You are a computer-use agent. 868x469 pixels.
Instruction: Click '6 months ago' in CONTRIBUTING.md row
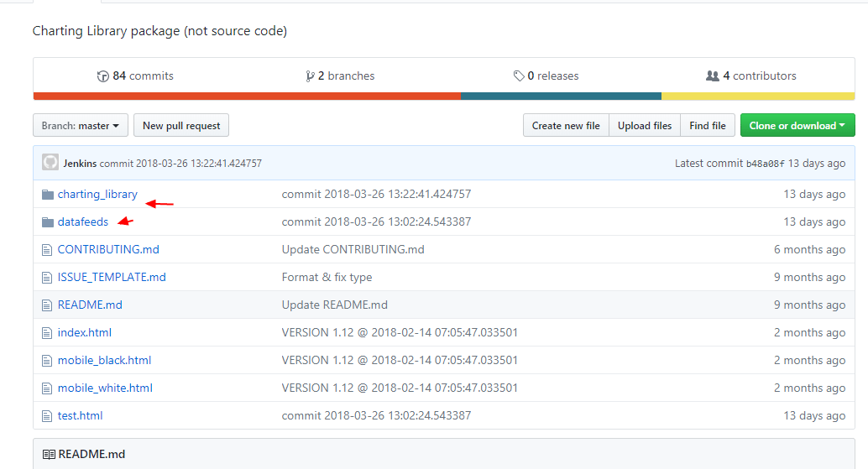coord(809,249)
